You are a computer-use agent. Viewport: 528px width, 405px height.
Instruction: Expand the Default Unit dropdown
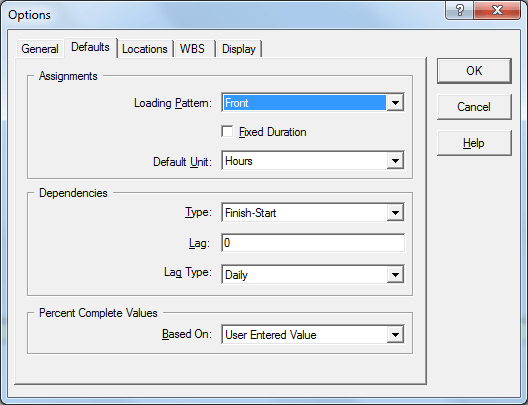(395, 161)
